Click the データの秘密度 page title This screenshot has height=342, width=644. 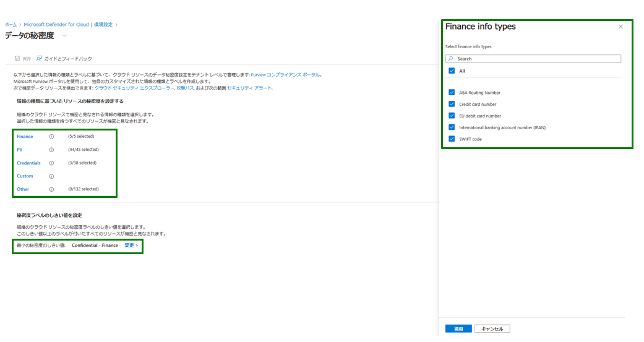(30, 36)
